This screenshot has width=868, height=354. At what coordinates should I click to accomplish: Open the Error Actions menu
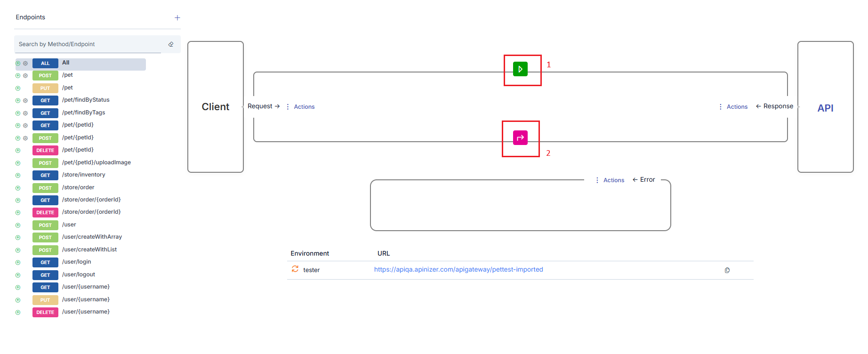tap(610, 180)
